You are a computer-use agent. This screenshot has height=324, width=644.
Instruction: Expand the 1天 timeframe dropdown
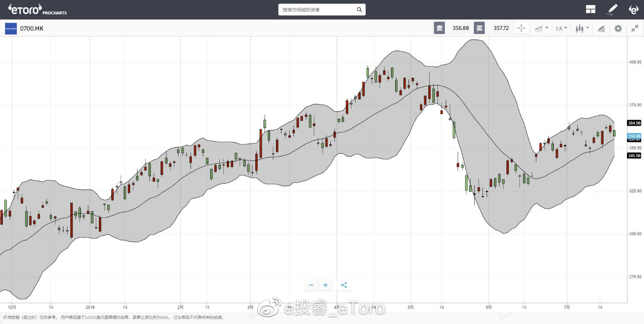561,29
